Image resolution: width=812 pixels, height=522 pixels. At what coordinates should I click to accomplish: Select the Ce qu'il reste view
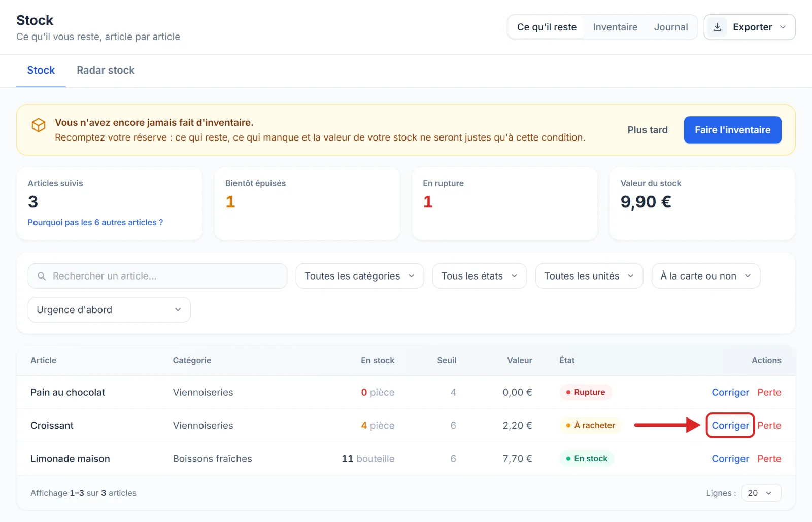[547, 27]
